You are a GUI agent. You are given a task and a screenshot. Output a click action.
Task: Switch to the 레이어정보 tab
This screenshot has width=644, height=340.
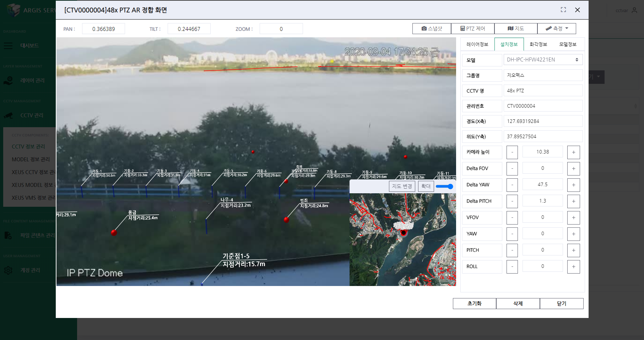point(477,44)
